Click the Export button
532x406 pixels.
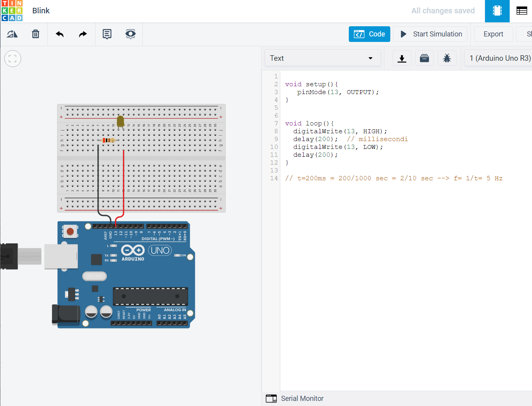pos(493,34)
